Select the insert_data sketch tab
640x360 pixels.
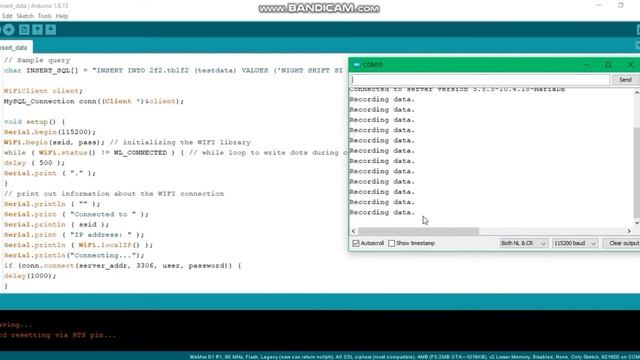[x=16, y=47]
